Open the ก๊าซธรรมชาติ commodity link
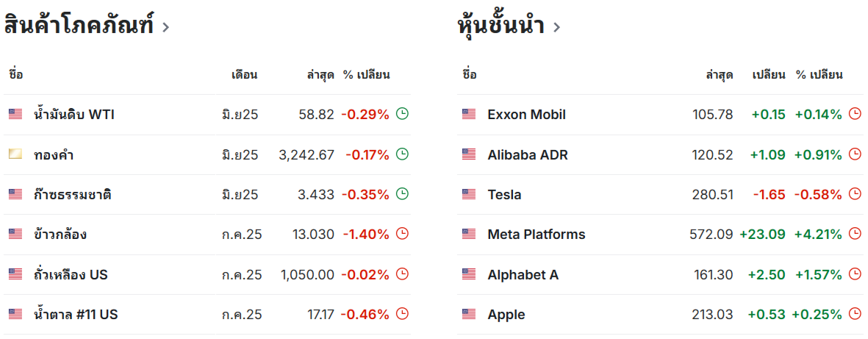The width and height of the screenshot is (868, 339). click(73, 194)
